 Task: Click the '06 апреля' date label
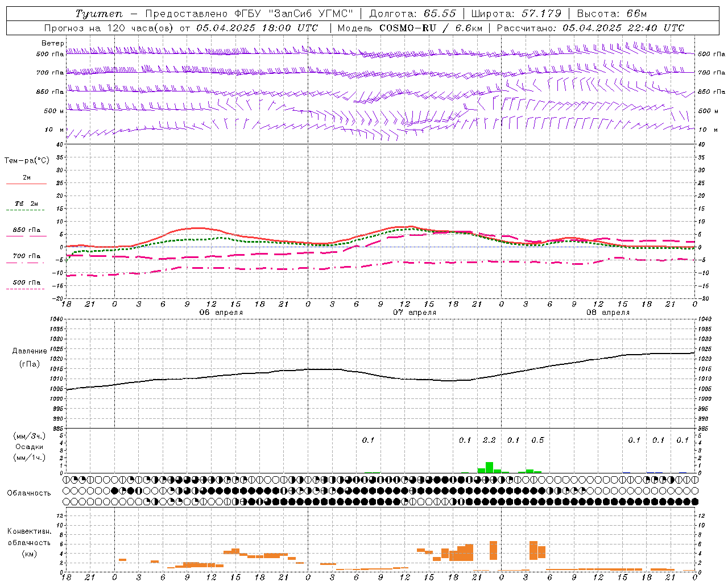(x=221, y=313)
